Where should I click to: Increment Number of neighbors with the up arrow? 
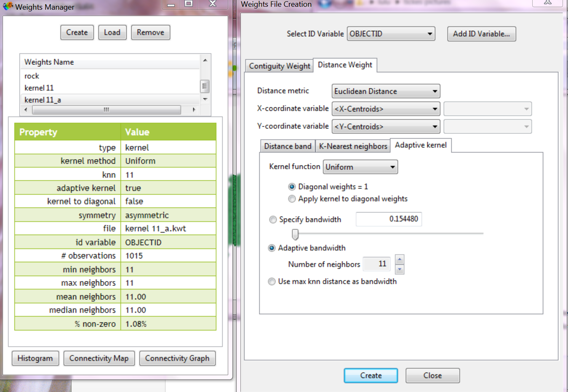[x=399, y=259]
